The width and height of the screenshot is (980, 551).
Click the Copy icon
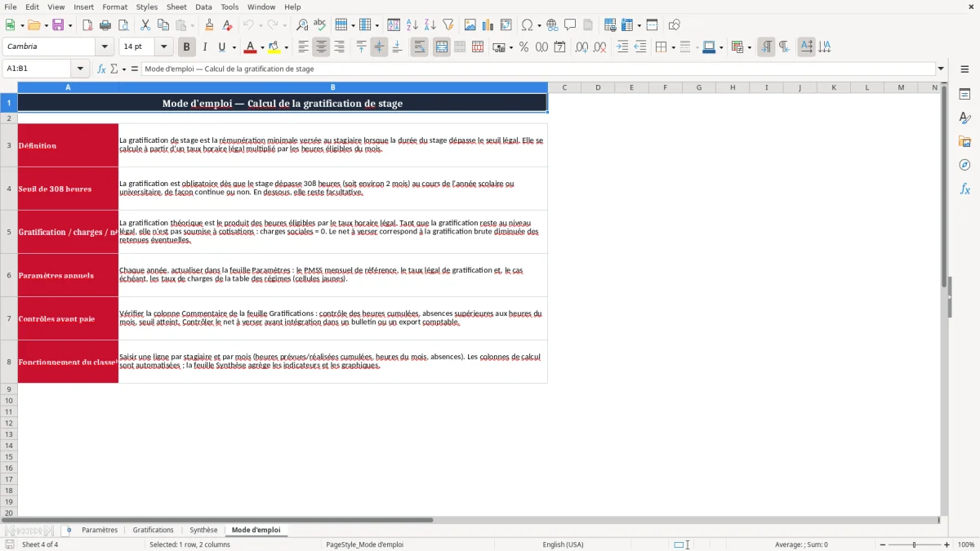[163, 25]
